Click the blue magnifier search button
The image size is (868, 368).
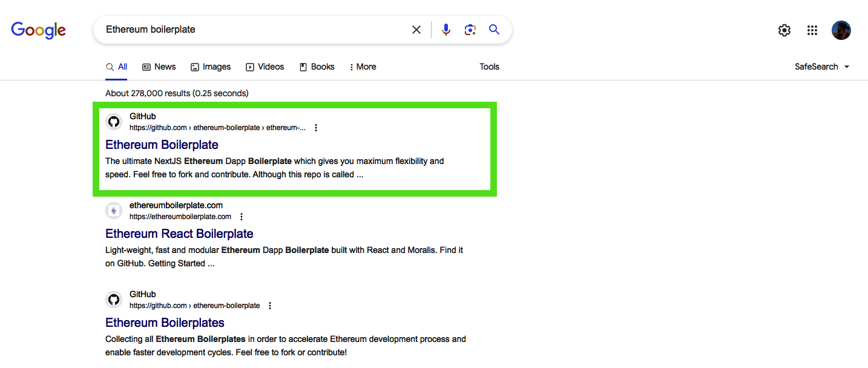click(x=495, y=30)
